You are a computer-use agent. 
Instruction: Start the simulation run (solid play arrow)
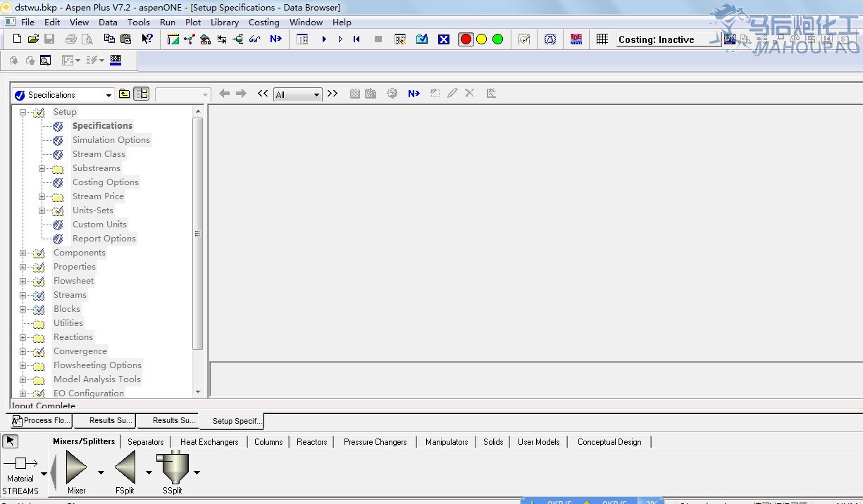click(324, 39)
